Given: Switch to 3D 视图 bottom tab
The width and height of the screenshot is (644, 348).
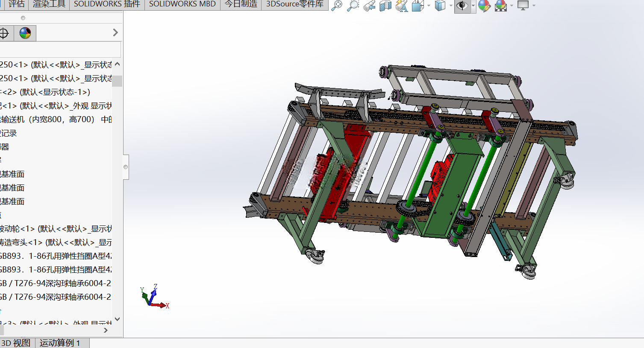Looking at the screenshot, I should (17, 343).
